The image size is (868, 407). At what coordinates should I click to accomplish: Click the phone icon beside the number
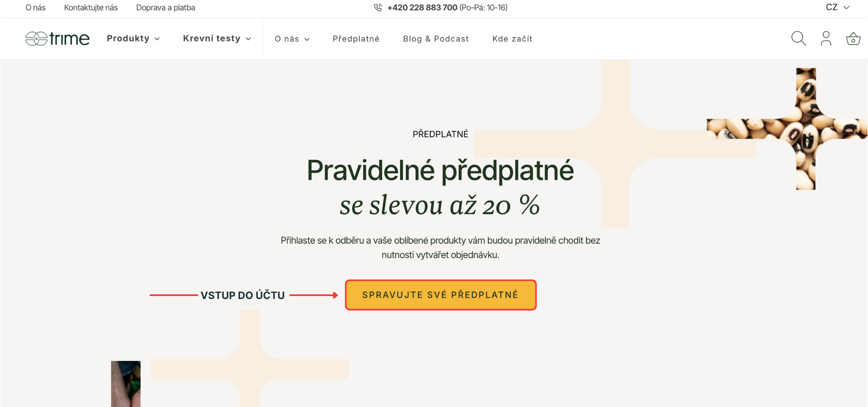(x=378, y=8)
